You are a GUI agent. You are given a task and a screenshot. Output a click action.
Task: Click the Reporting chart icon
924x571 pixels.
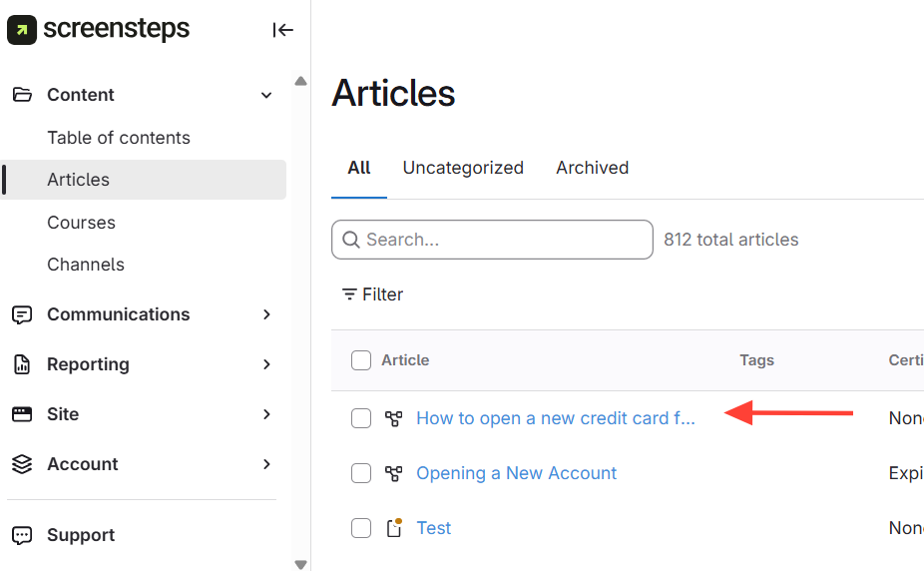pyautogui.click(x=22, y=364)
